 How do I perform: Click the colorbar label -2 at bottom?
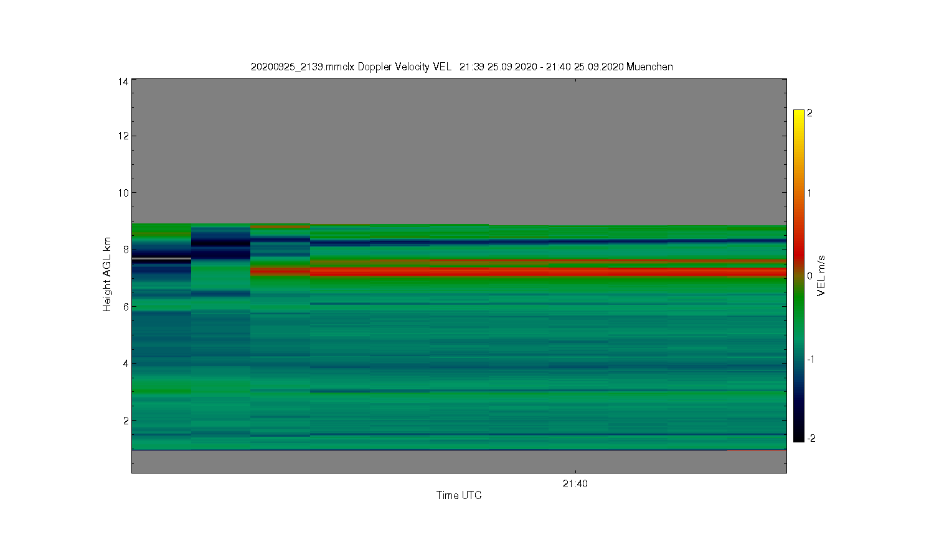coord(811,438)
